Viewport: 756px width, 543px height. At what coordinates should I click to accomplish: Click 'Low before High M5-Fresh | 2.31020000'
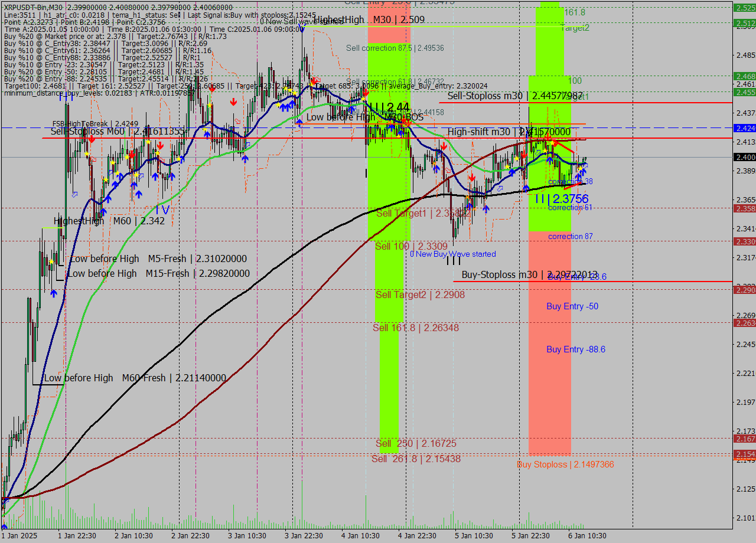tap(158, 259)
